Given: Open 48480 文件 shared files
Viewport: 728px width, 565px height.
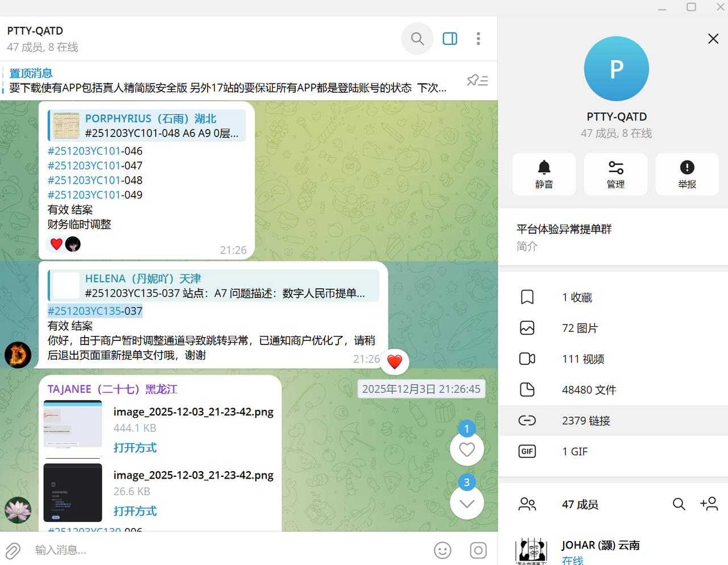Looking at the screenshot, I should coord(613,389).
